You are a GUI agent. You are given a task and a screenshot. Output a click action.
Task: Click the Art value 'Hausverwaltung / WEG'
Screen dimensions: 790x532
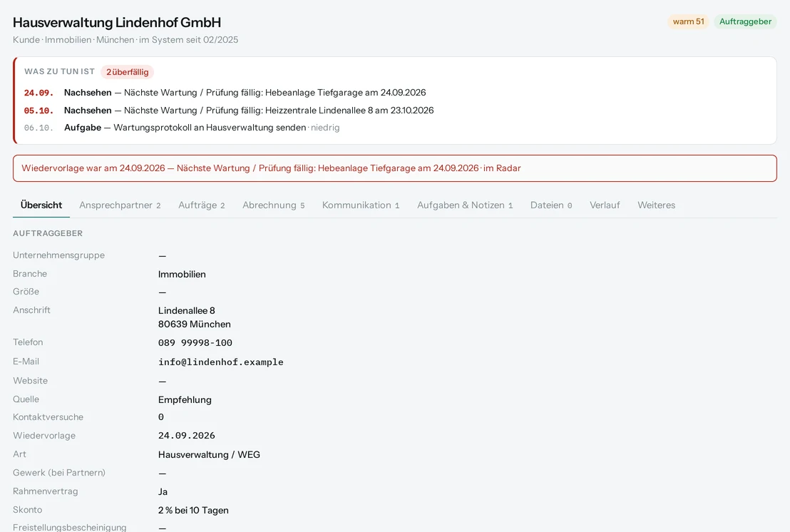coord(209,455)
